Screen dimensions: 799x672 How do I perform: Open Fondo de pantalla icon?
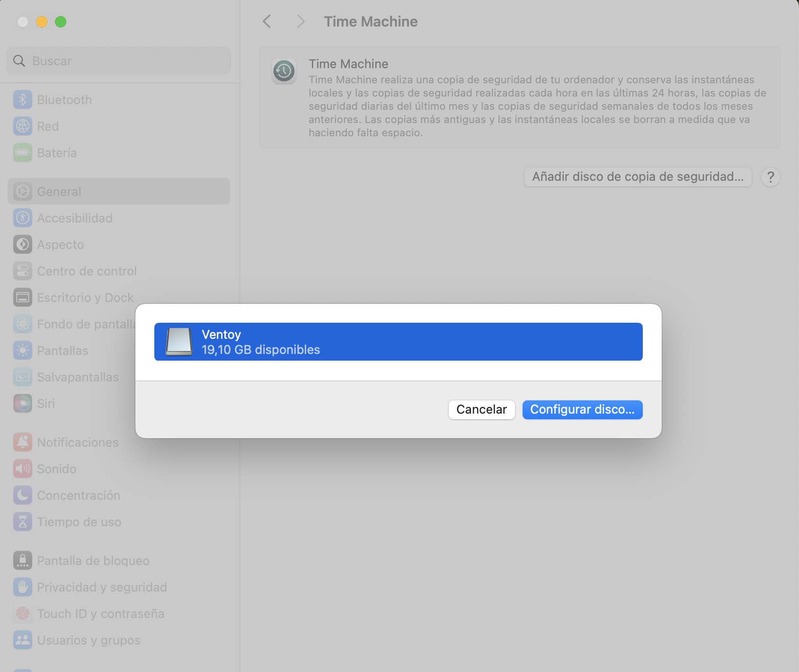click(23, 324)
